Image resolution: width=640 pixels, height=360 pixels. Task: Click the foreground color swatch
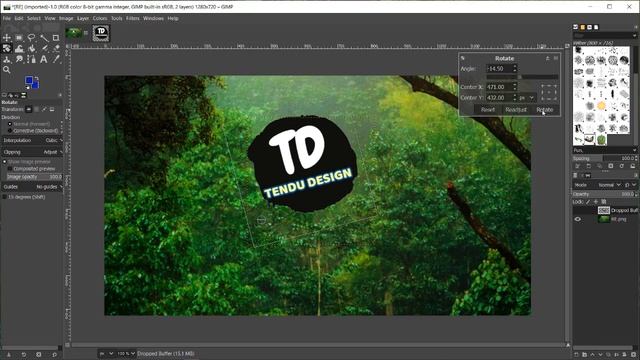coord(29,80)
